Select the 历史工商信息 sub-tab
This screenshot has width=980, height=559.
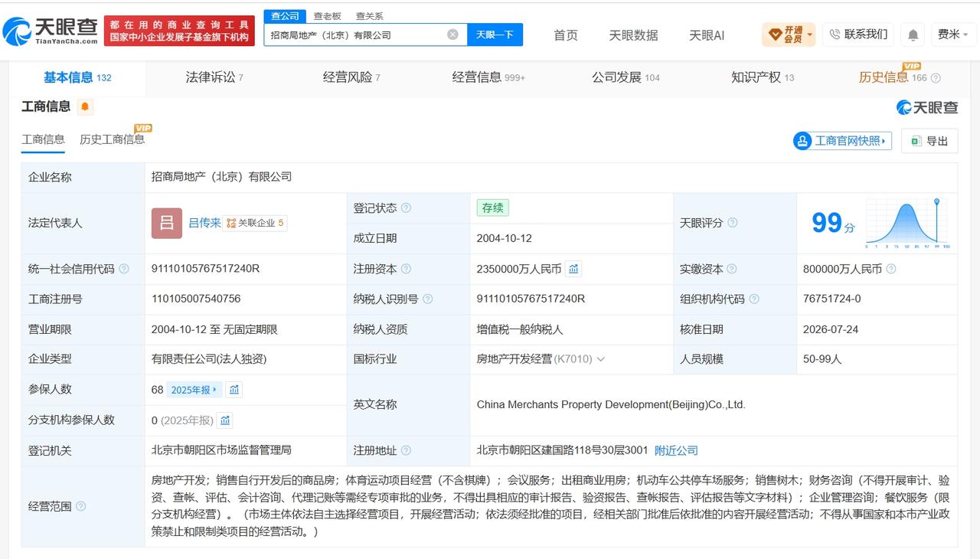tap(112, 139)
